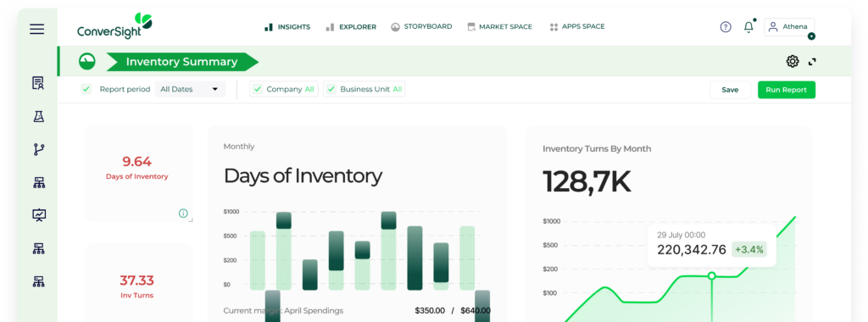Toggle fullscreen expand icon
Image resolution: width=868 pixels, height=322 pixels.
click(812, 62)
